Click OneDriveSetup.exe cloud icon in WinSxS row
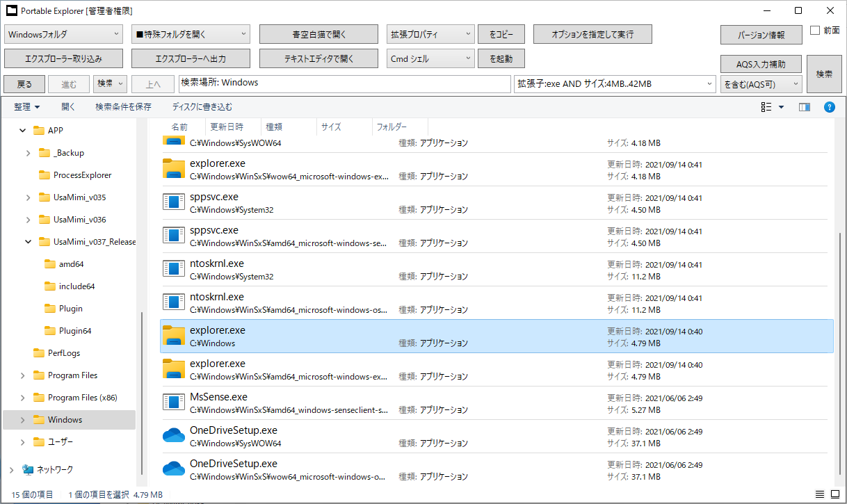 (174, 469)
